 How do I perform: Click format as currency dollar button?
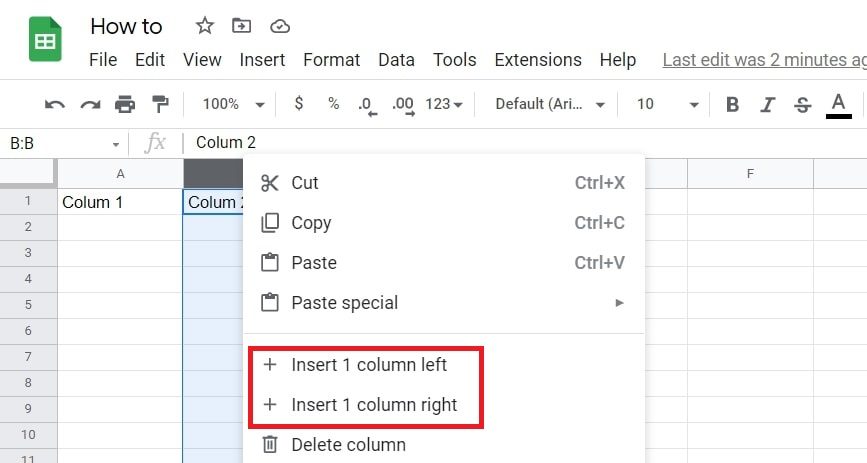click(x=299, y=104)
